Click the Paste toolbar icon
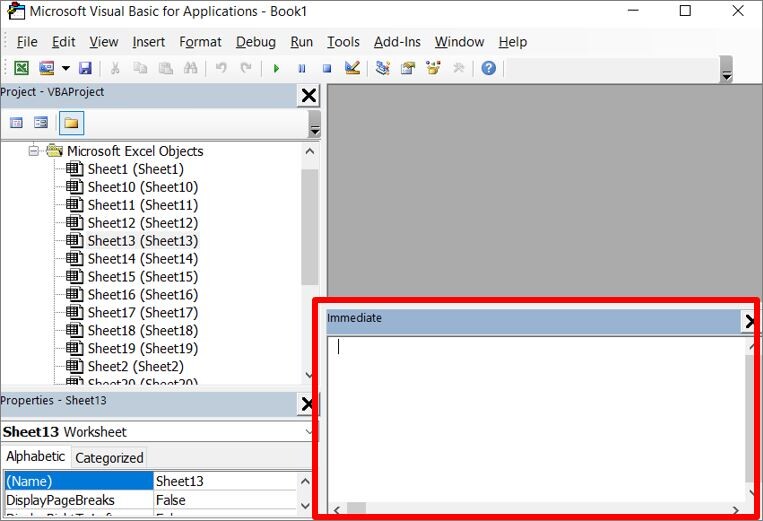This screenshot has height=521, width=763. point(165,68)
